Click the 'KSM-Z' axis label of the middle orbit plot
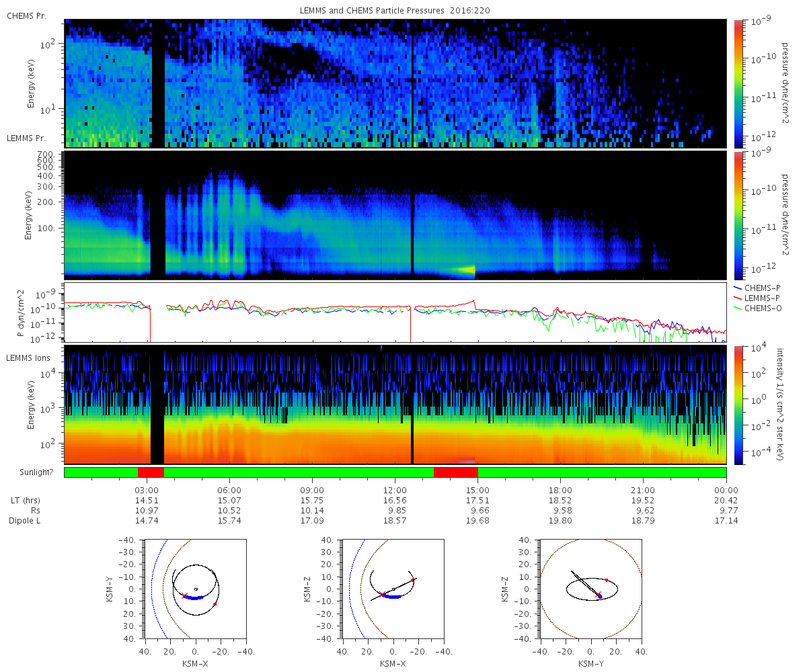This screenshot has width=807, height=672. pos(306,589)
